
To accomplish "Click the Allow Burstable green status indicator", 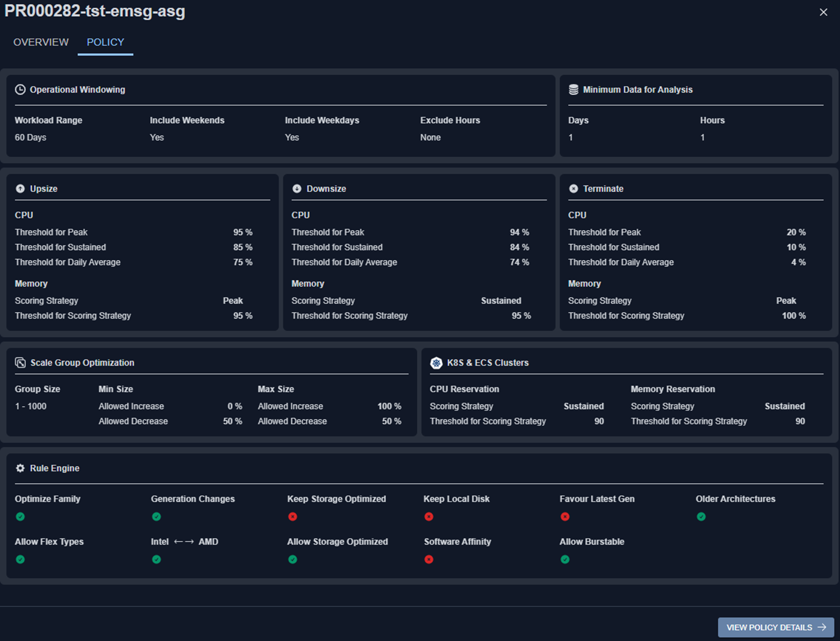I will tap(565, 559).
